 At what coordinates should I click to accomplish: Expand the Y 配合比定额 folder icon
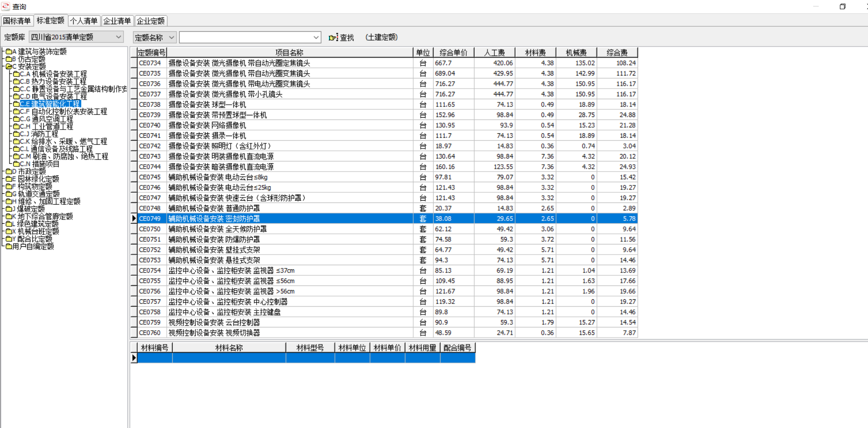(9, 239)
